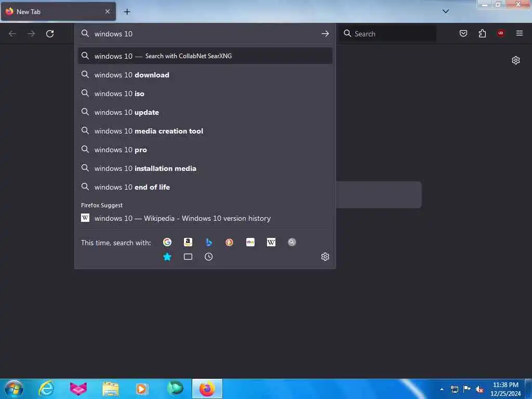Image resolution: width=532 pixels, height=399 pixels.
Task: Pick Wikipedia icon in one-off search row
Action: pos(271,242)
